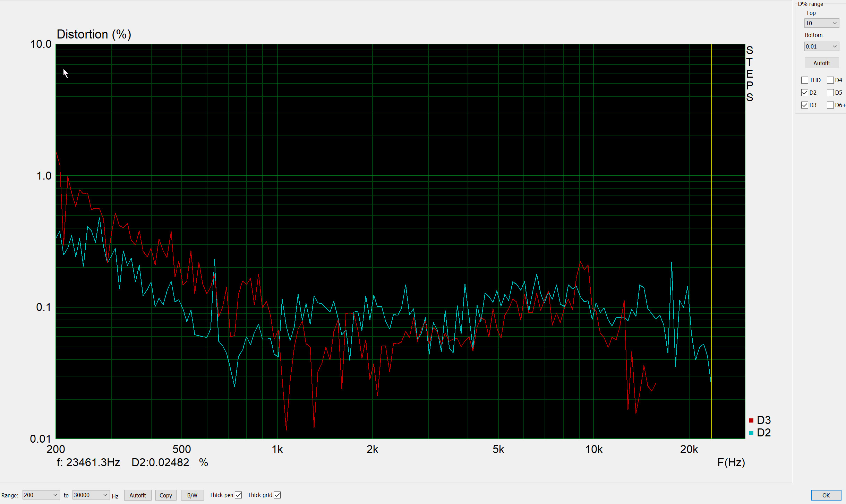Uncheck the D3 harmonic checkbox
The width and height of the screenshot is (846, 504).
click(x=805, y=105)
